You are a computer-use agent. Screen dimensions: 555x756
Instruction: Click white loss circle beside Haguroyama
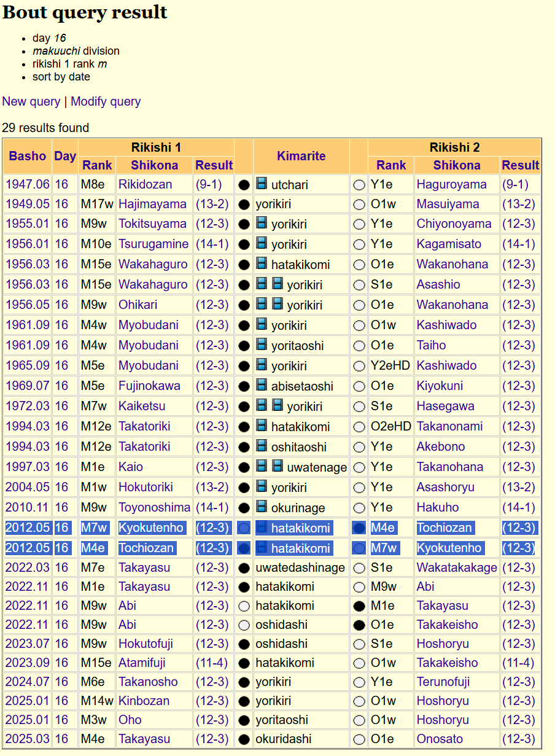coord(359,184)
